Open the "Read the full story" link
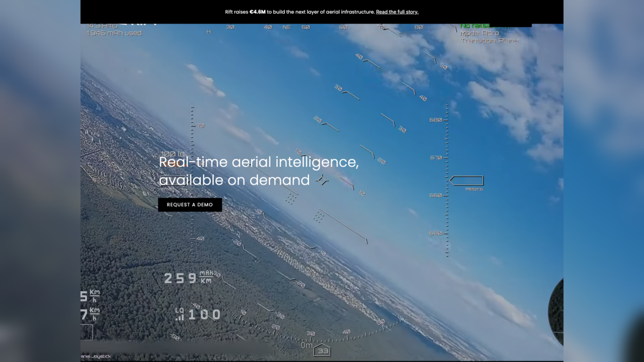644x362 pixels. 397,12
